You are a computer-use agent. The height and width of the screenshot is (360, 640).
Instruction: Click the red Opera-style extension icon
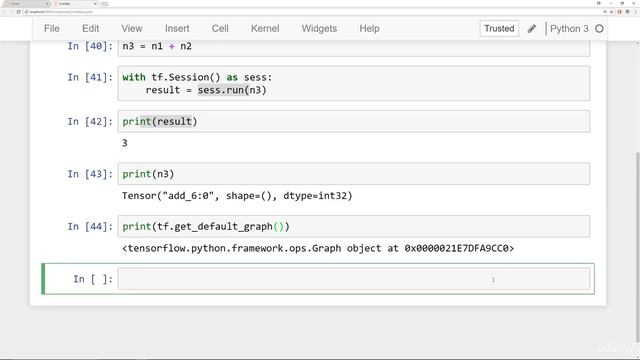(619, 12)
